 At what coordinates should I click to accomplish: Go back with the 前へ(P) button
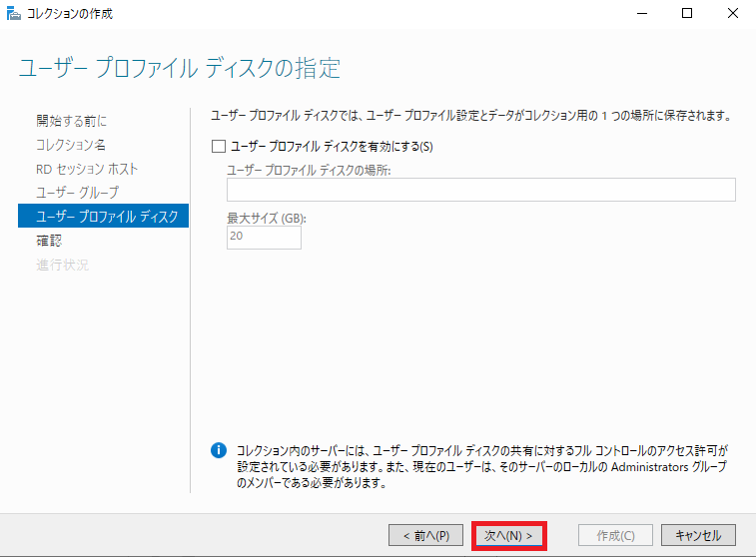tap(425, 536)
